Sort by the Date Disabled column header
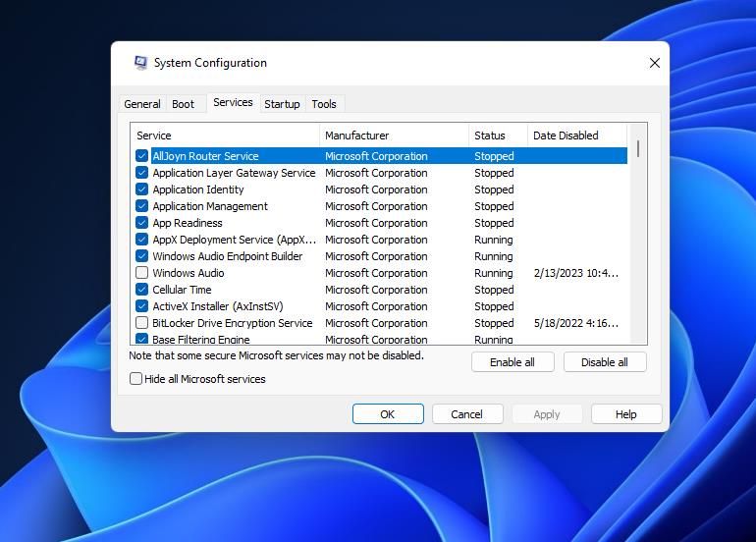756x542 pixels. pos(577,135)
